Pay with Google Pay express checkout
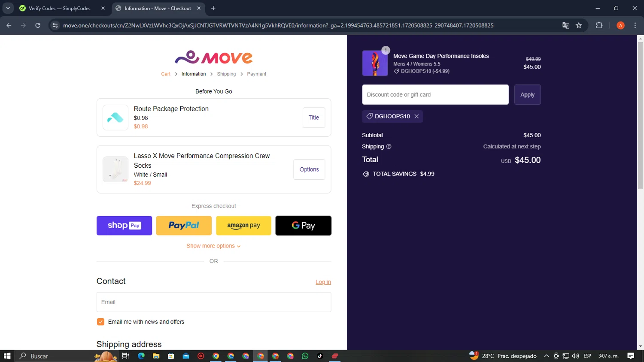 304,226
